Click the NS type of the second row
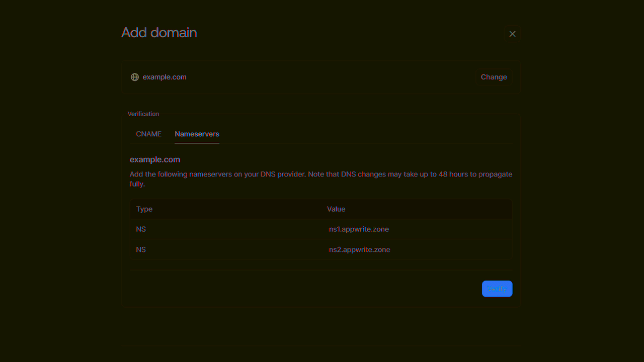The width and height of the screenshot is (644, 362). [141, 249]
